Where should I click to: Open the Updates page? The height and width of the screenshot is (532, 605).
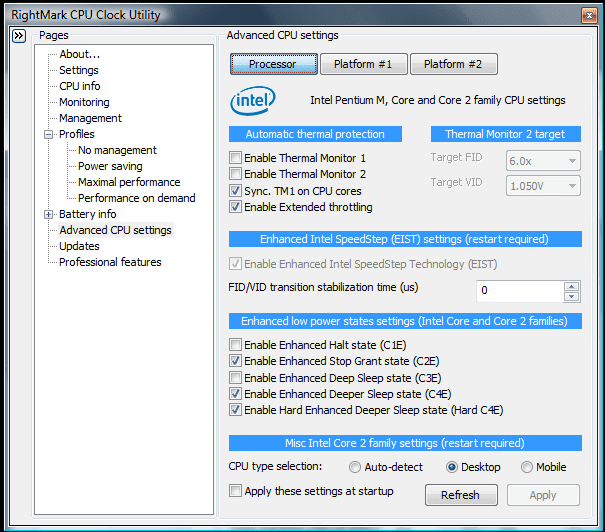[x=79, y=246]
